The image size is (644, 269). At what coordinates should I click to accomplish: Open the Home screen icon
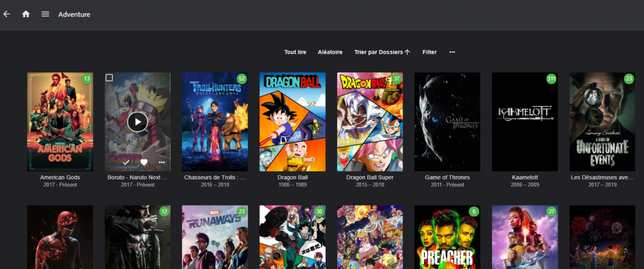26,14
